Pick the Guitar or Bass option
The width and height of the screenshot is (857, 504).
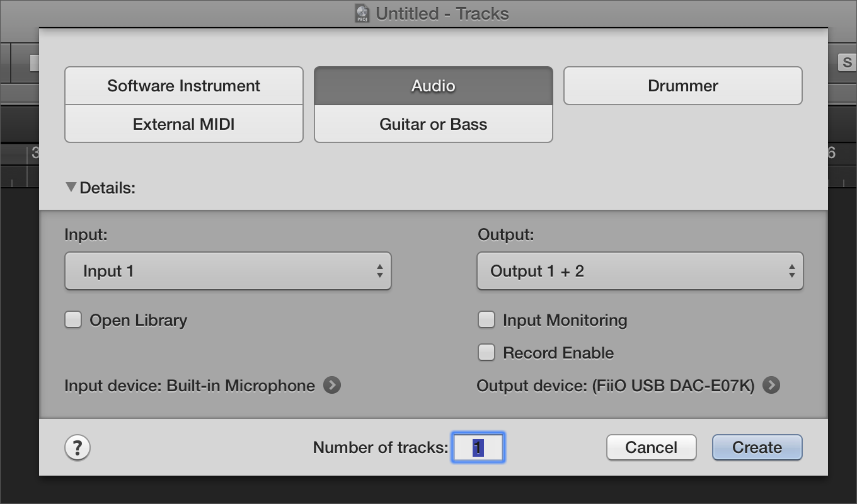click(x=433, y=124)
